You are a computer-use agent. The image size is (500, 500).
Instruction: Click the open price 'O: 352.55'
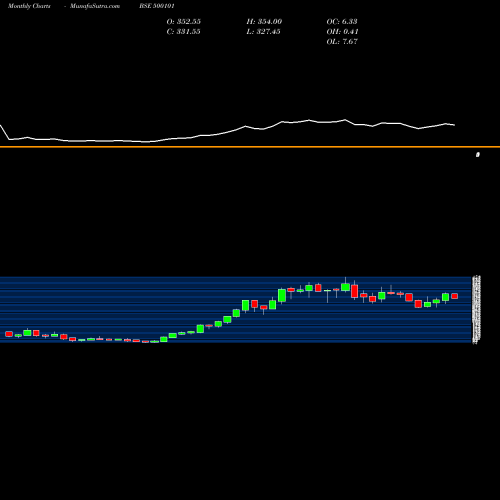click(184, 22)
